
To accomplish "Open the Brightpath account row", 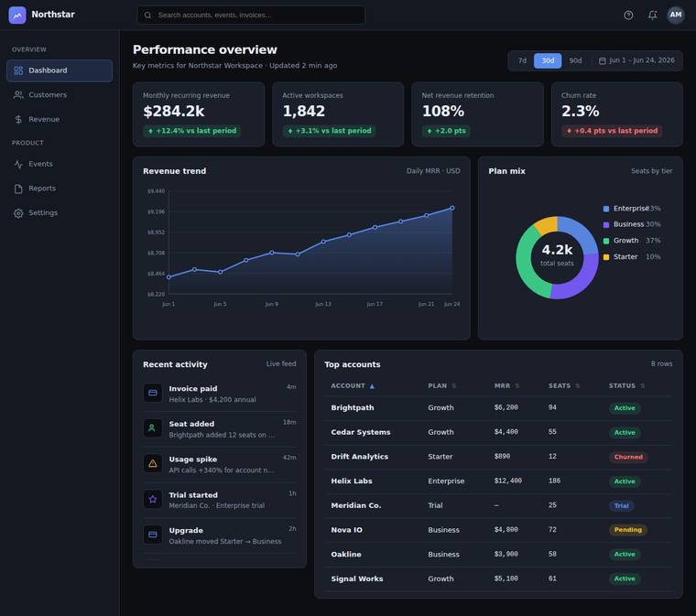I will click(498, 408).
